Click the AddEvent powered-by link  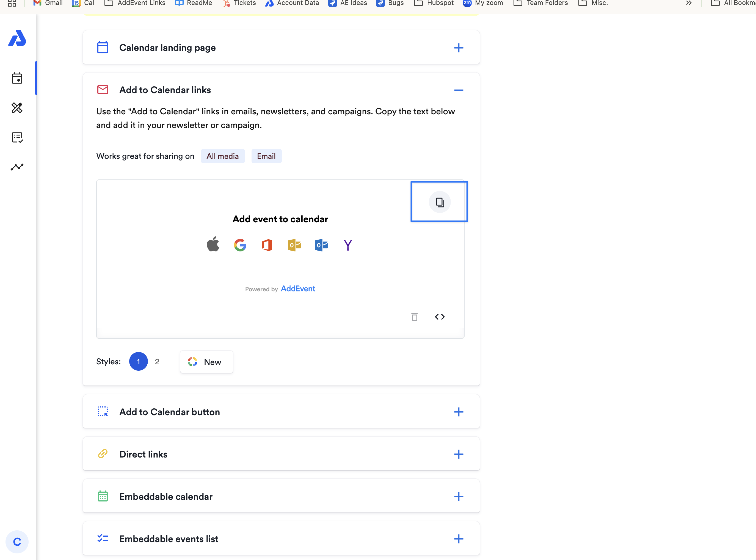coord(298,289)
